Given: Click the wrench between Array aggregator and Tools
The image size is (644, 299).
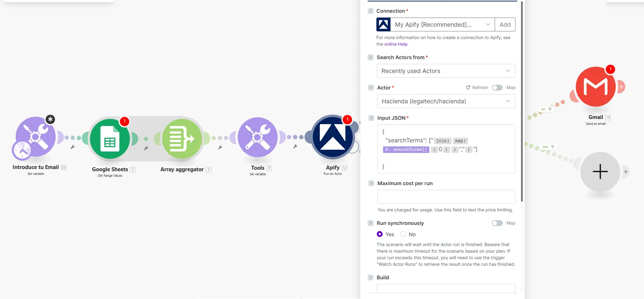Looking at the screenshot, I should 220,147.
